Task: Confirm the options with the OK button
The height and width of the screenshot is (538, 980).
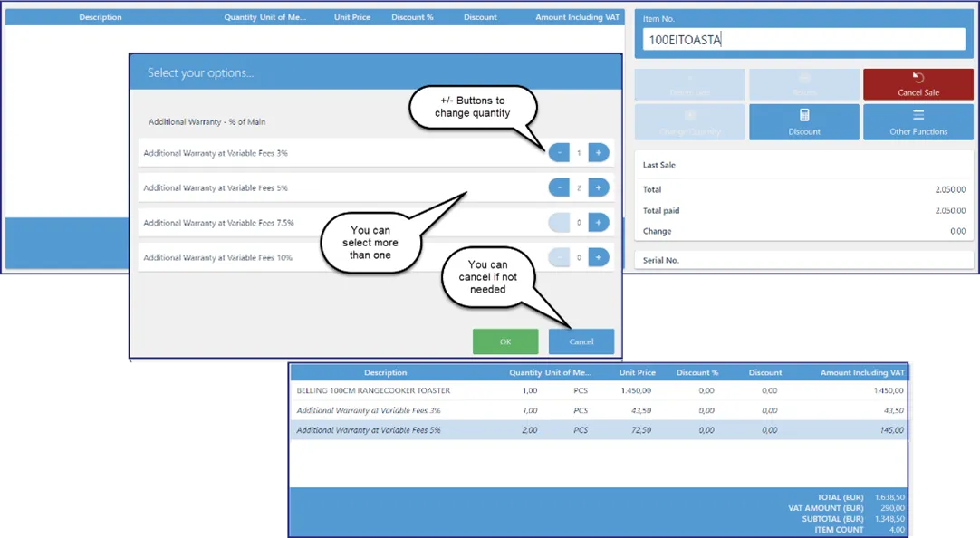Action: [x=505, y=341]
